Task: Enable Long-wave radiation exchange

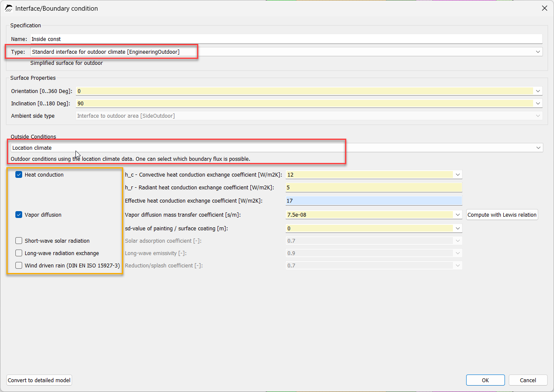Action: [x=19, y=253]
